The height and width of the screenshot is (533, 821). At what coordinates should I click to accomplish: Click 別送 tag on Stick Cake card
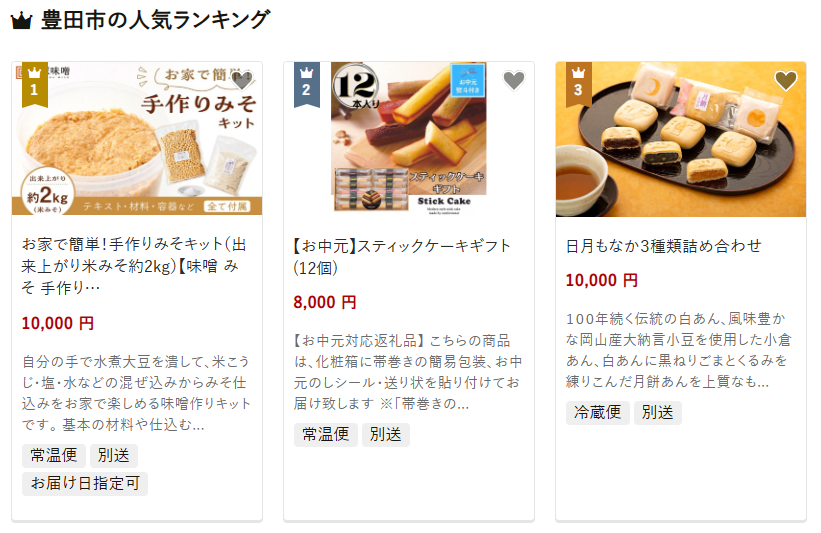[x=385, y=435]
